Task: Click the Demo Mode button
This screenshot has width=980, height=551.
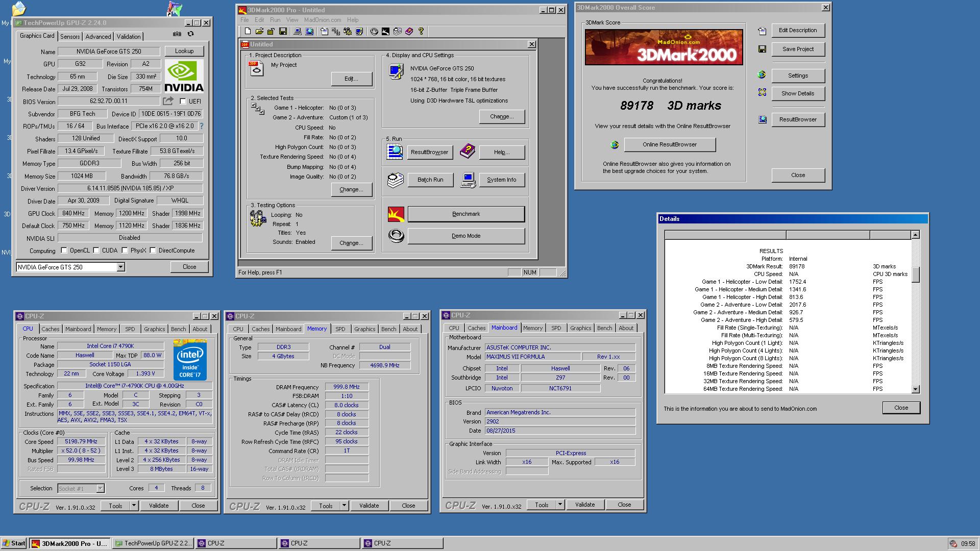Action: pyautogui.click(x=466, y=236)
